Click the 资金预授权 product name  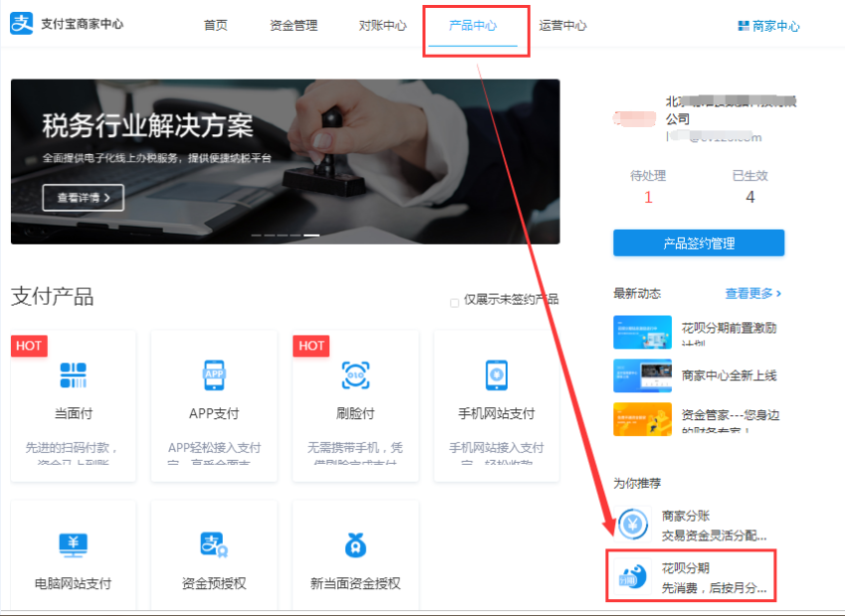(x=214, y=583)
